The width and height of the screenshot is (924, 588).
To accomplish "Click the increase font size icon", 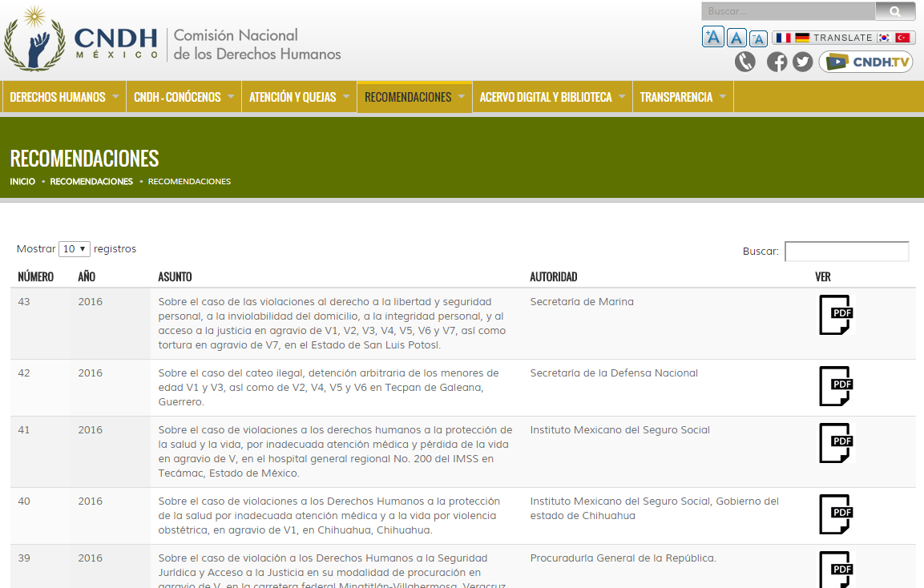I will pos(712,37).
